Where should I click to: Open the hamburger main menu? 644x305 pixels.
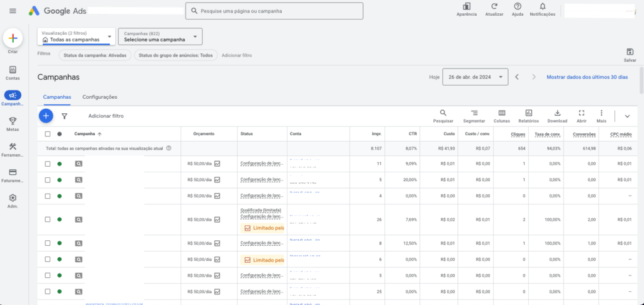(13, 11)
